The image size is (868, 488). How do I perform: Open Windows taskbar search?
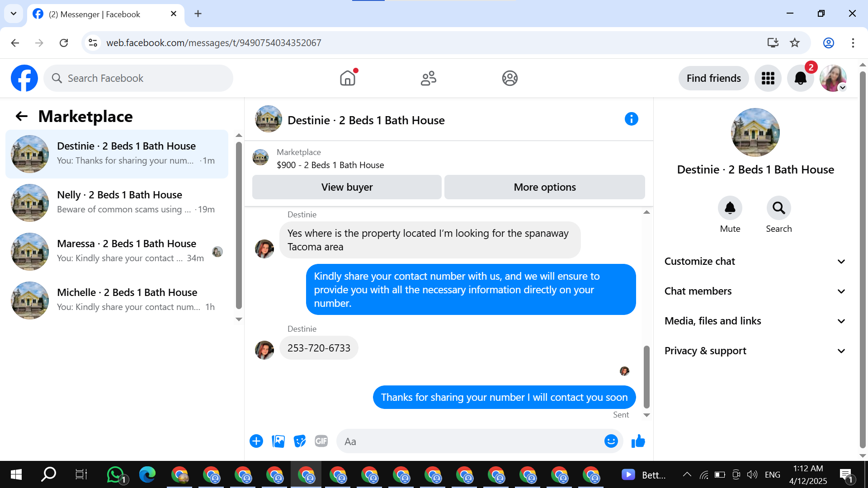(x=48, y=474)
